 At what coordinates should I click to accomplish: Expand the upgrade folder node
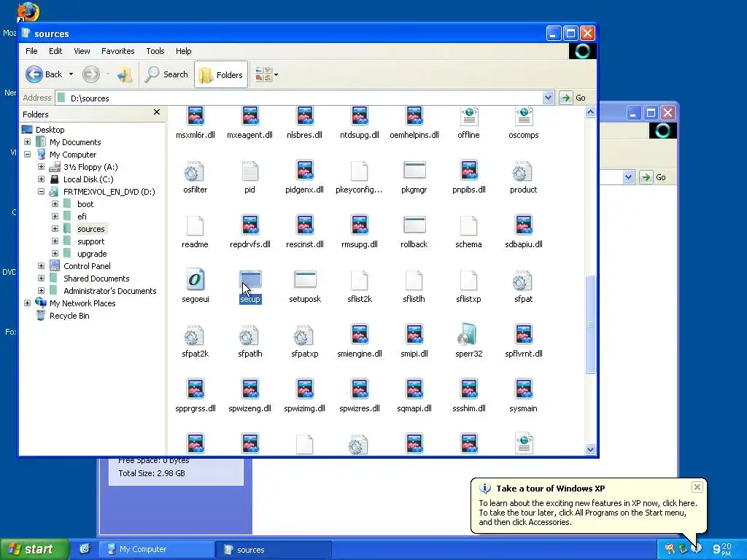pyautogui.click(x=55, y=253)
